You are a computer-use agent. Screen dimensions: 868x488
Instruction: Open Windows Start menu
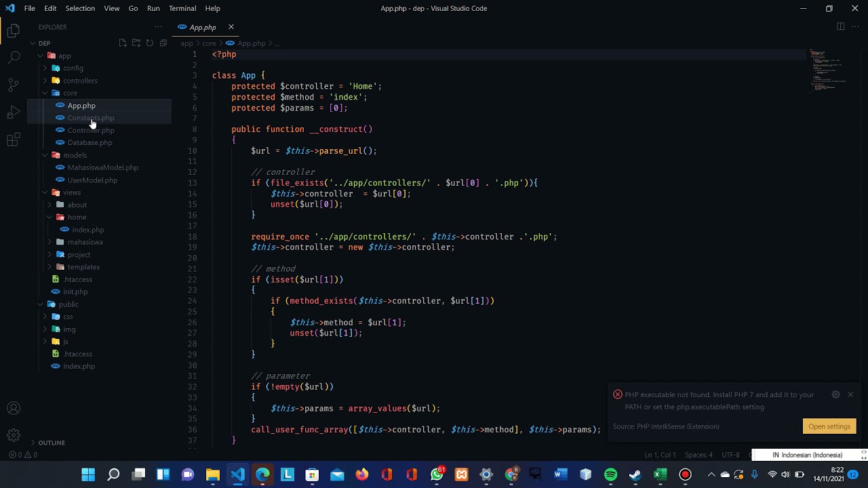(88, 474)
